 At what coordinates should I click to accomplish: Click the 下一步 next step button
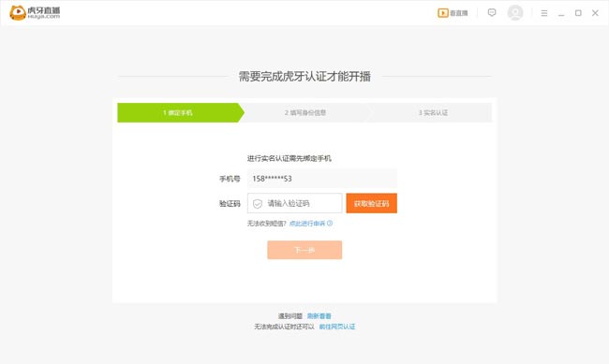coord(304,250)
